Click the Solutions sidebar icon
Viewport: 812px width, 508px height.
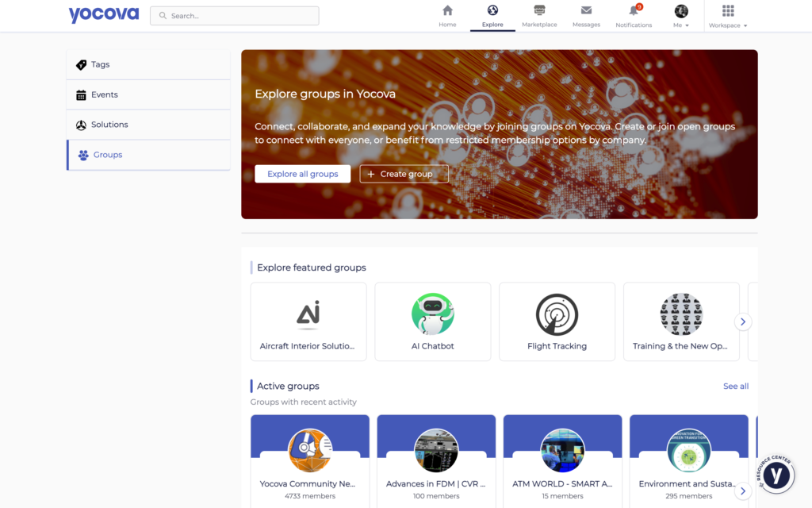[82, 125]
